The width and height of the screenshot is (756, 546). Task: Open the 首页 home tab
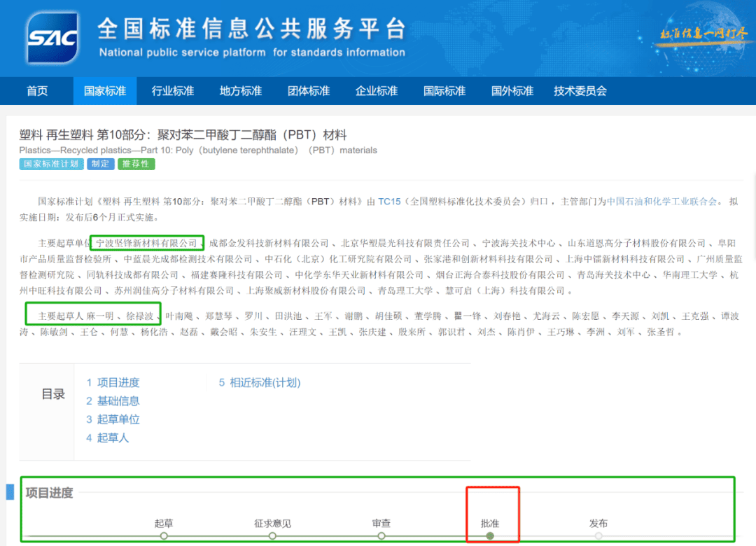coord(37,91)
